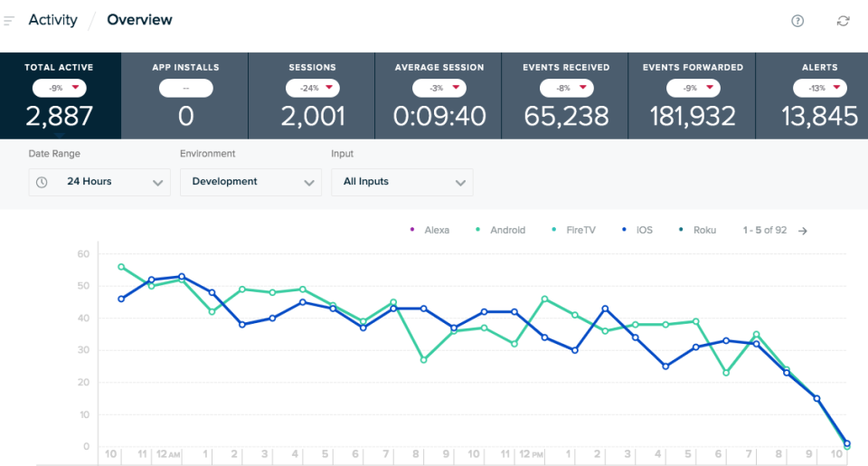The height and width of the screenshot is (466, 868).
Task: Expand the Environment Development dropdown
Action: point(250,182)
